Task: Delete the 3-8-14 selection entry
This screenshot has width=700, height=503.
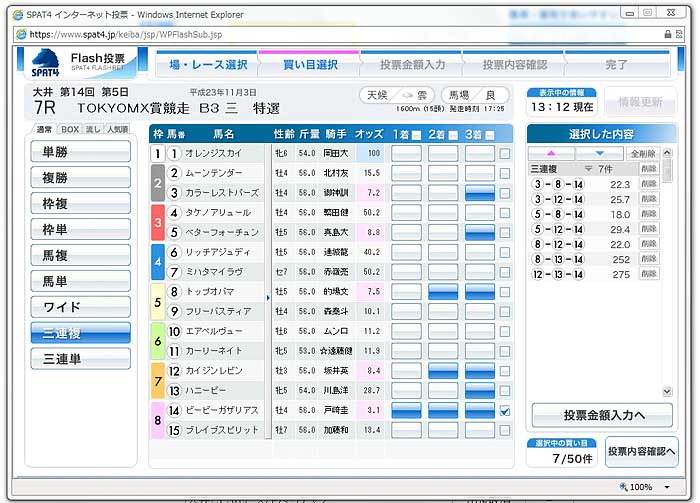Action: (x=649, y=184)
